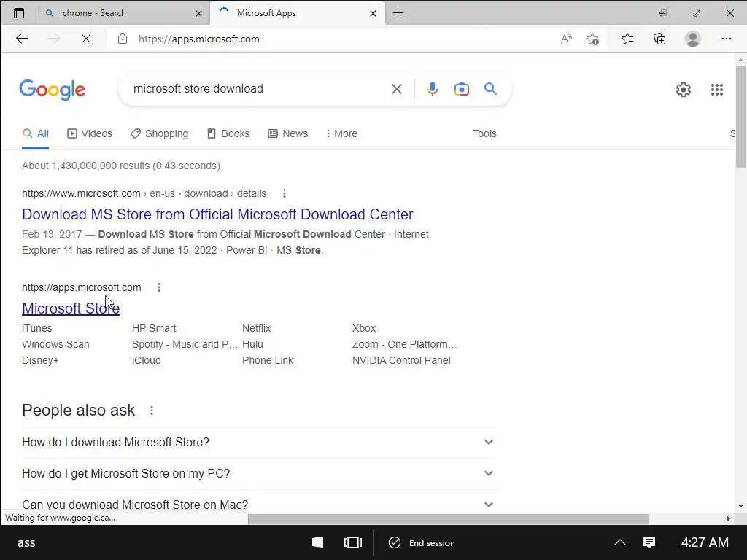Open the More search filters dropdown
This screenshot has height=560, width=747.
point(341,134)
